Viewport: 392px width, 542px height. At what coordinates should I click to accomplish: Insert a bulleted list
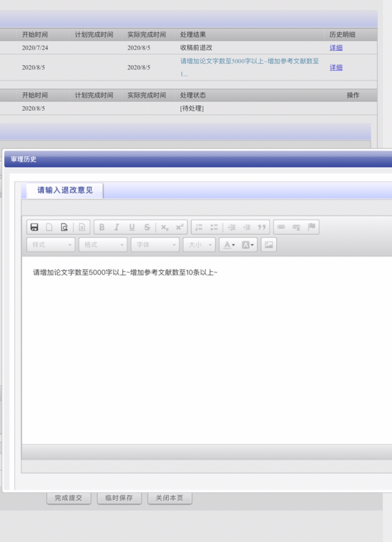pyautogui.click(x=214, y=227)
